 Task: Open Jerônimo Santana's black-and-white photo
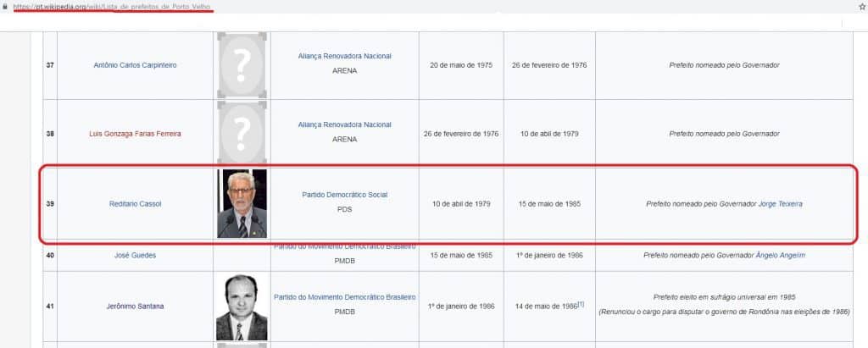tap(242, 307)
